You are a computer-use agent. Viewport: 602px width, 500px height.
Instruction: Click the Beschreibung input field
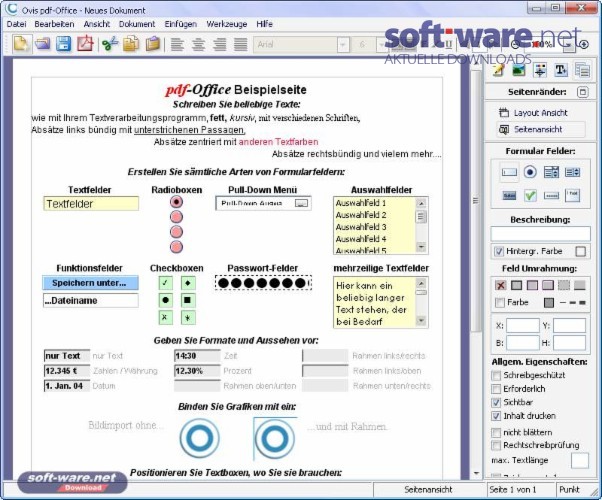coord(540,233)
